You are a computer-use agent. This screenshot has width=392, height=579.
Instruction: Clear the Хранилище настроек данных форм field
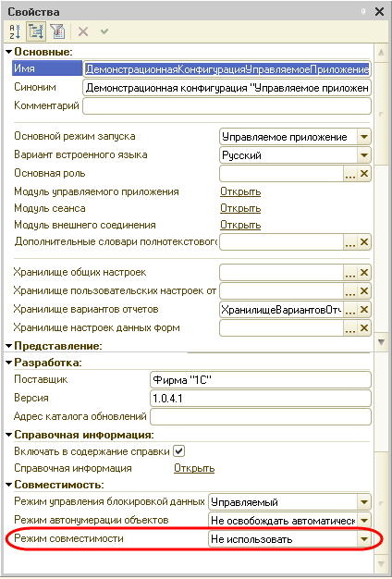click(x=364, y=328)
